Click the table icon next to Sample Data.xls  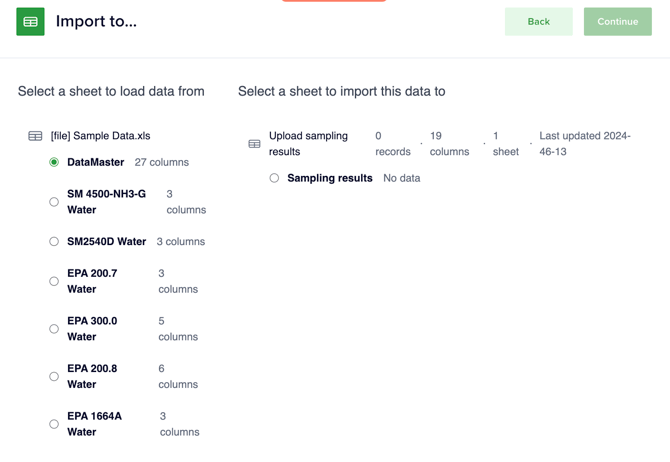35,136
